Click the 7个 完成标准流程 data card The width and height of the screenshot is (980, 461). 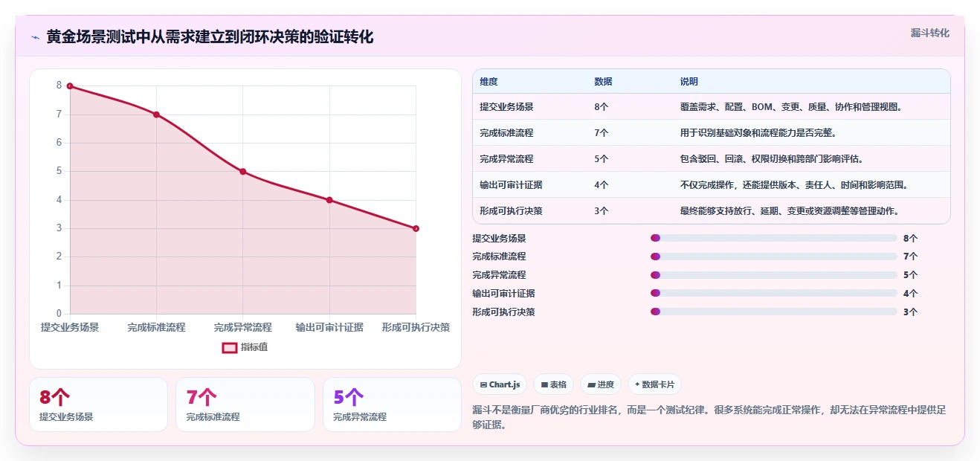click(245, 404)
